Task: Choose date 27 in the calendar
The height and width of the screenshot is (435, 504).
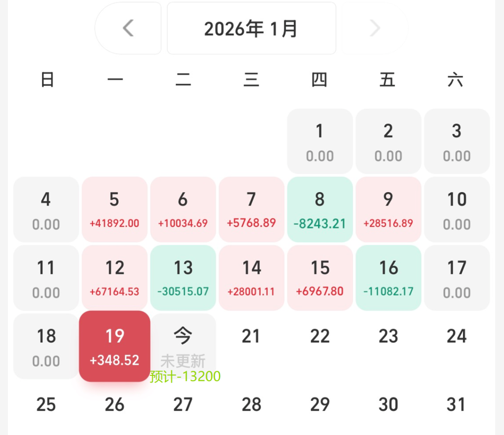Action: tap(183, 405)
